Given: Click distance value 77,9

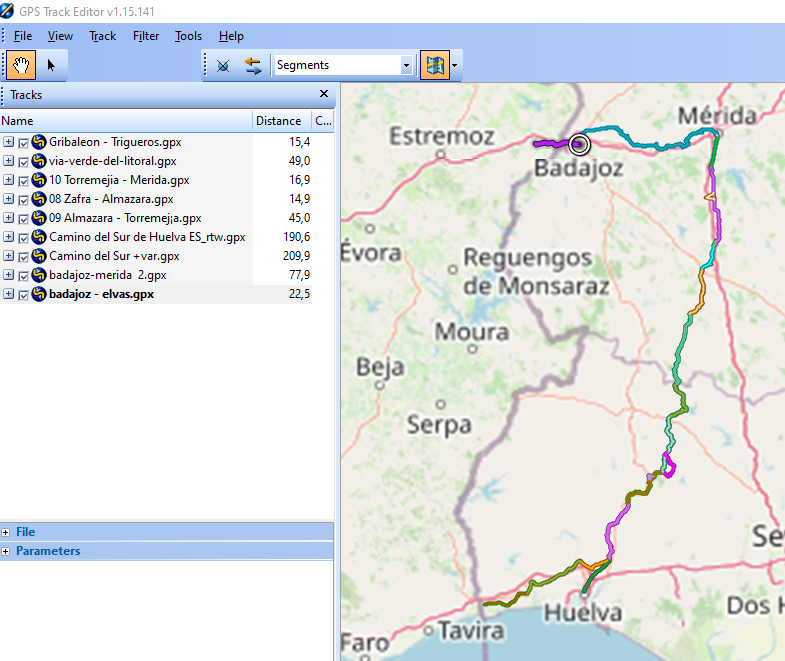Looking at the screenshot, I should (299, 275).
